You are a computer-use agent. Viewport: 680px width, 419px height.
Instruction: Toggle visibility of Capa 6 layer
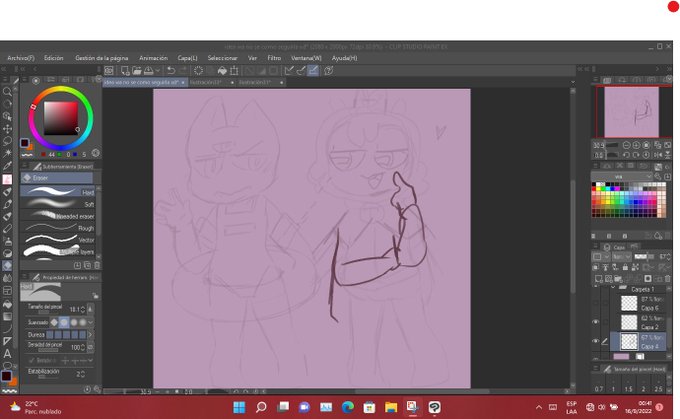pyautogui.click(x=595, y=303)
